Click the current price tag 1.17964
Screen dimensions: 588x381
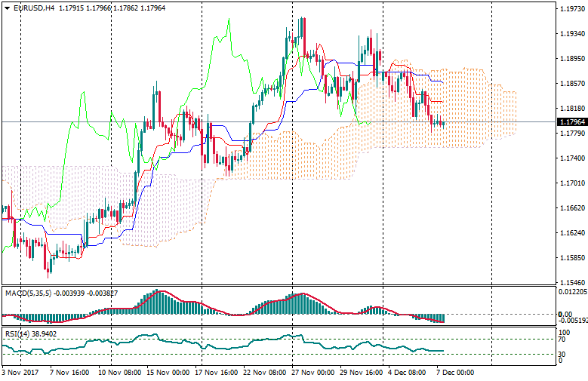(x=570, y=122)
